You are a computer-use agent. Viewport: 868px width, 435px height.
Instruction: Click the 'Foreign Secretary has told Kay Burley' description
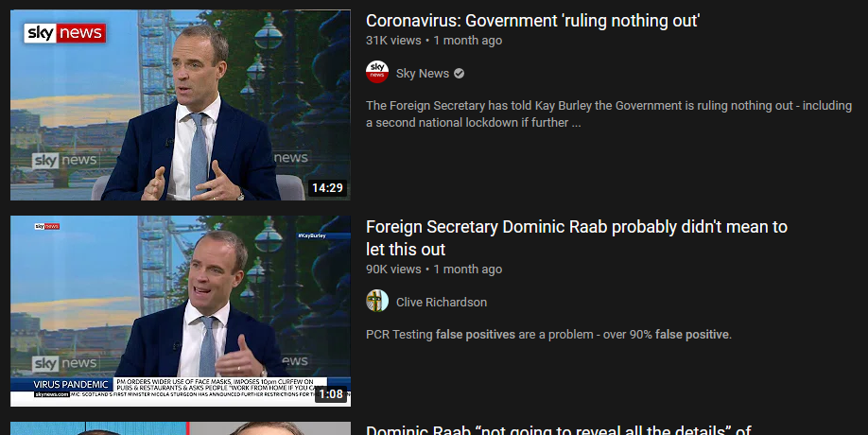click(609, 114)
